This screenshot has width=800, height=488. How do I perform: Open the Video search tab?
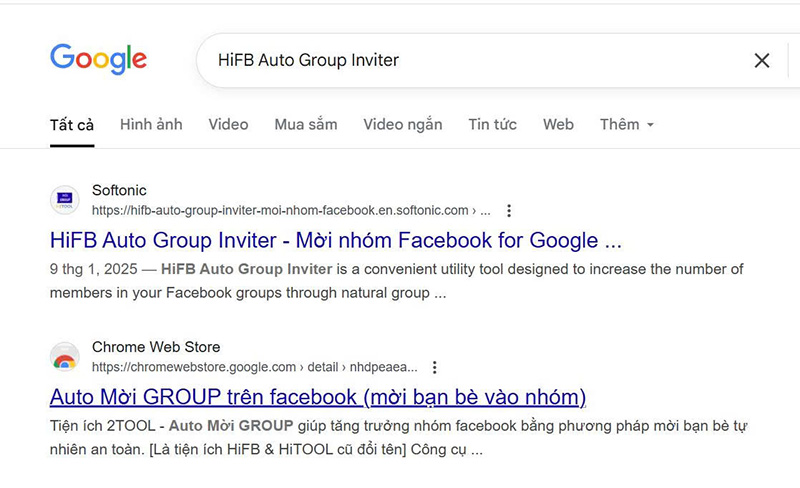click(x=228, y=125)
